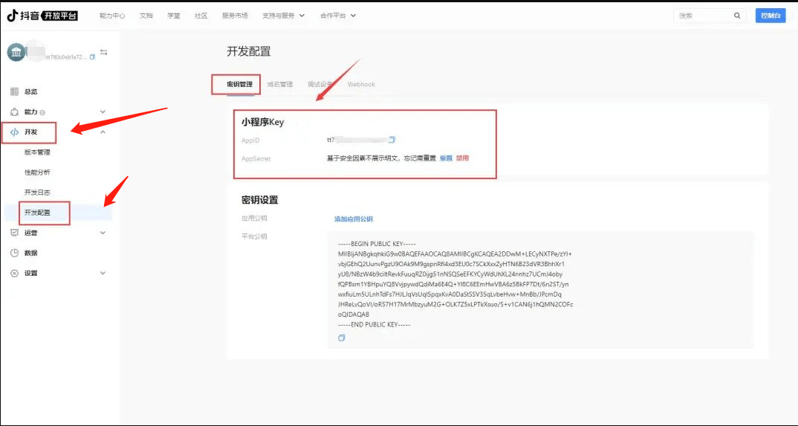Click the help icon next to 能力
This screenshot has width=798, height=426.
[x=43, y=112]
